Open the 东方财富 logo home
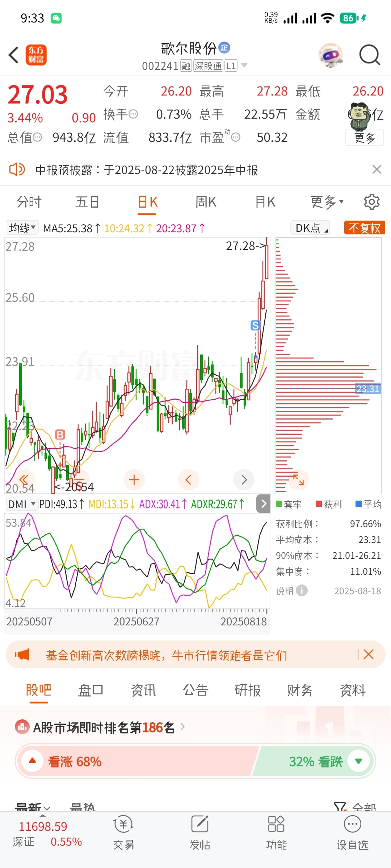The width and height of the screenshot is (391, 868). tap(36, 55)
